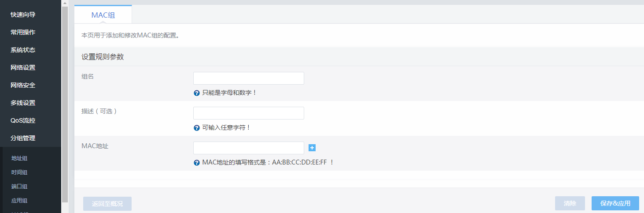Collapse the 分组管理 sidebar section
Screen dimensions: 644x213
click(x=23, y=138)
